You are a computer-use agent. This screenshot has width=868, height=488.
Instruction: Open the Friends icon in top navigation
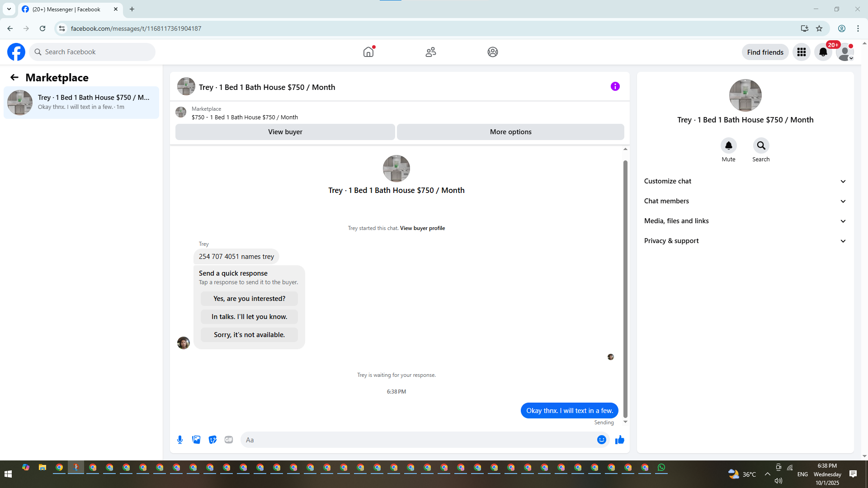pos(431,52)
